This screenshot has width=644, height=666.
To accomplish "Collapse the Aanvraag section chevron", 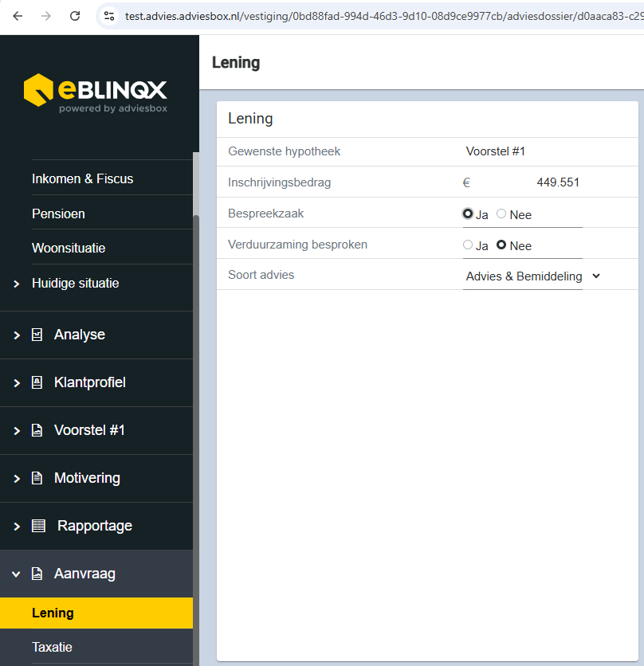I will click(17, 574).
